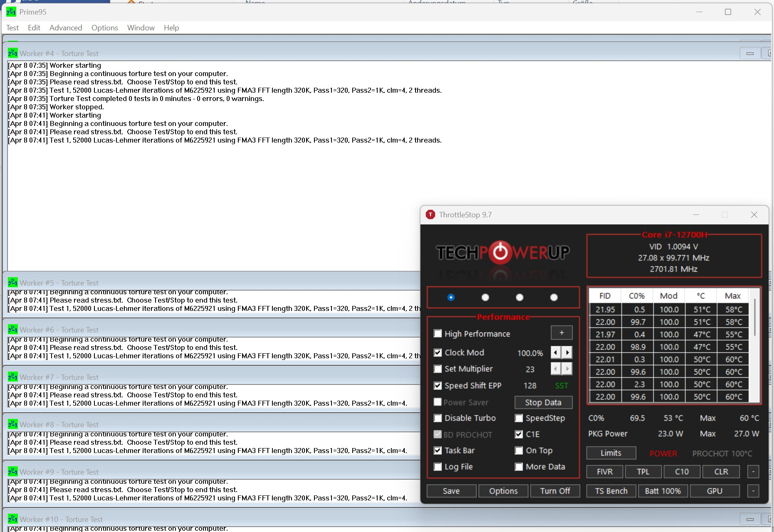
Task: Enable the Log File checkbox
Action: pos(438,466)
